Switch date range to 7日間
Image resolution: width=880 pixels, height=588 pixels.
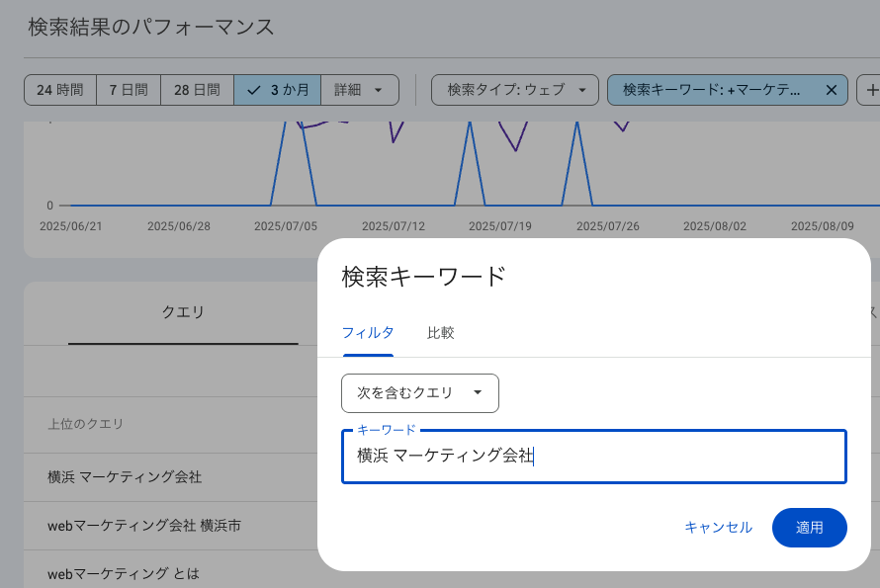click(129, 90)
